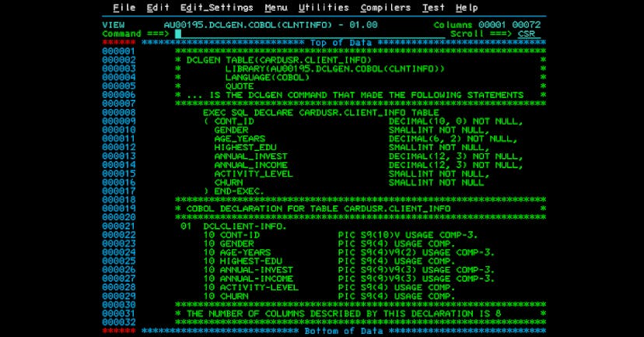Click the 'Top of Data' marker

point(341,42)
